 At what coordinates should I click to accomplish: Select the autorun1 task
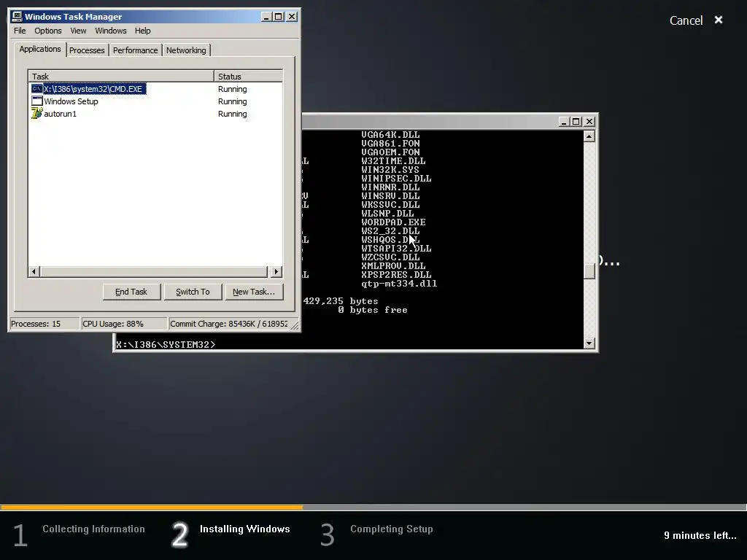pyautogui.click(x=60, y=114)
